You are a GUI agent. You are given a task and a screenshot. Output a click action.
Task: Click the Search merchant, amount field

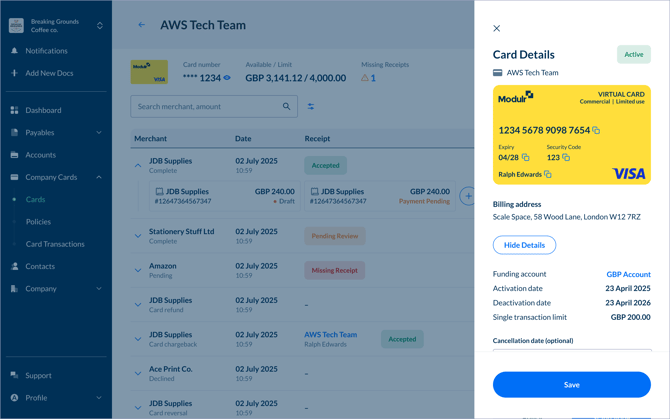pos(206,106)
